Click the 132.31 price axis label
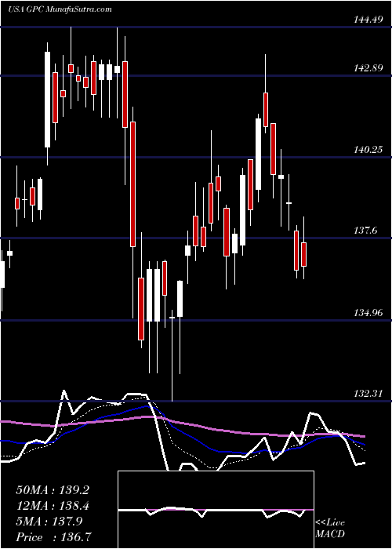 pos(368,394)
